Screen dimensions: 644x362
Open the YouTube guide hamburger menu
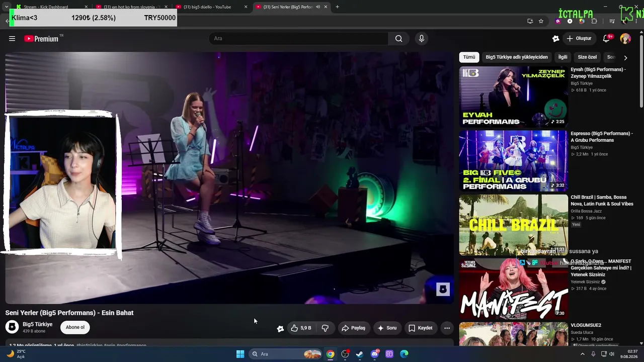click(12, 39)
